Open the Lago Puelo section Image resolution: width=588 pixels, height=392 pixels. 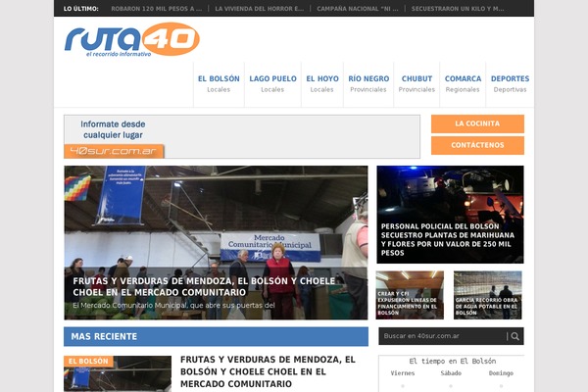tap(272, 84)
